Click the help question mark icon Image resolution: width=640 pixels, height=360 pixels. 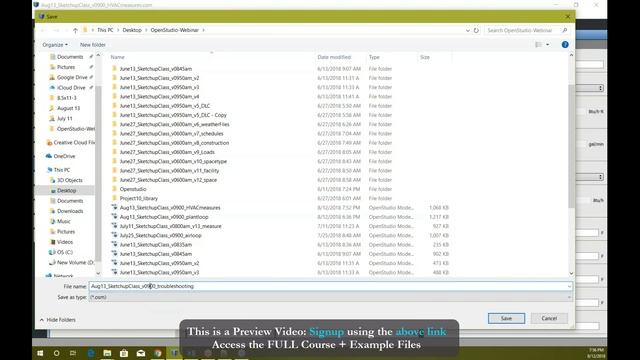tap(565, 45)
